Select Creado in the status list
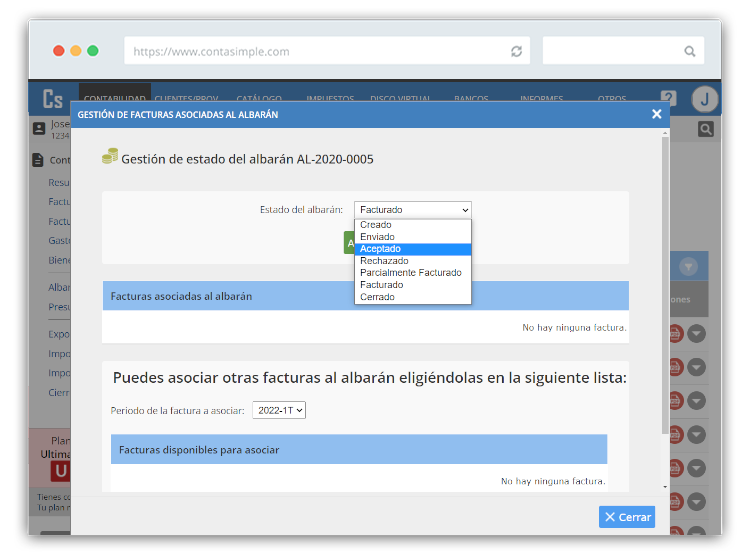Viewport: 750px width, 552px height. (413, 224)
